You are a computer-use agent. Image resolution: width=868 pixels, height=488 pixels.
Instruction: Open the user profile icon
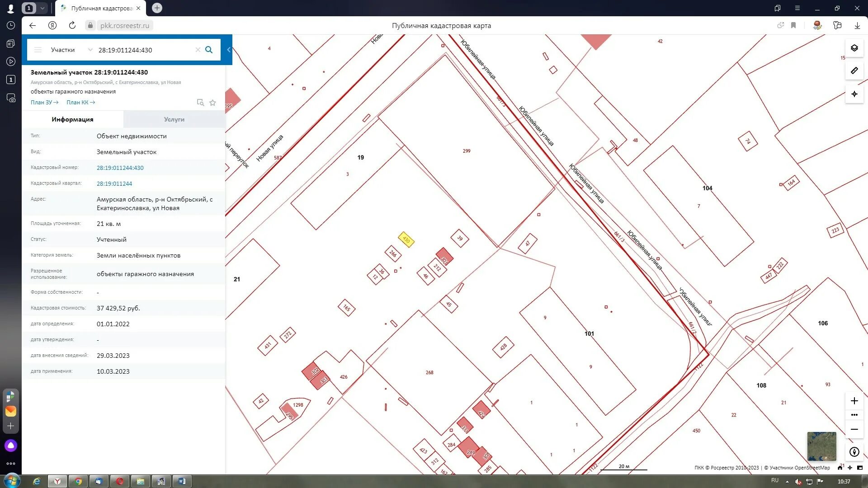[x=10, y=8]
